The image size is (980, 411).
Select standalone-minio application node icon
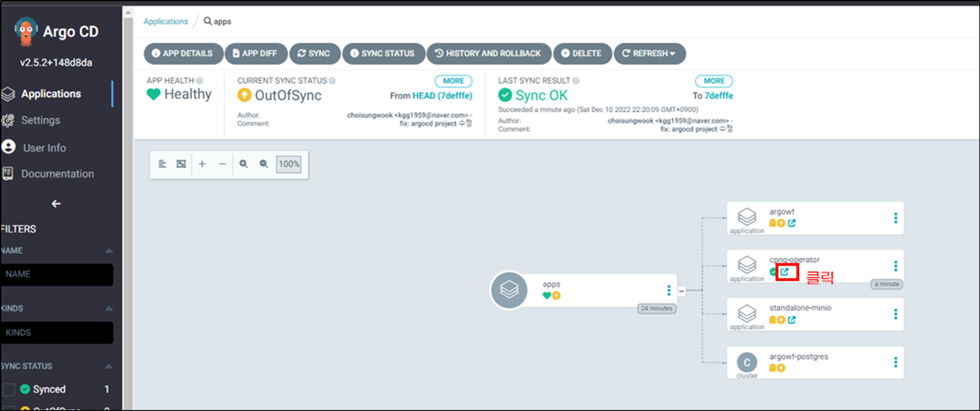click(747, 313)
